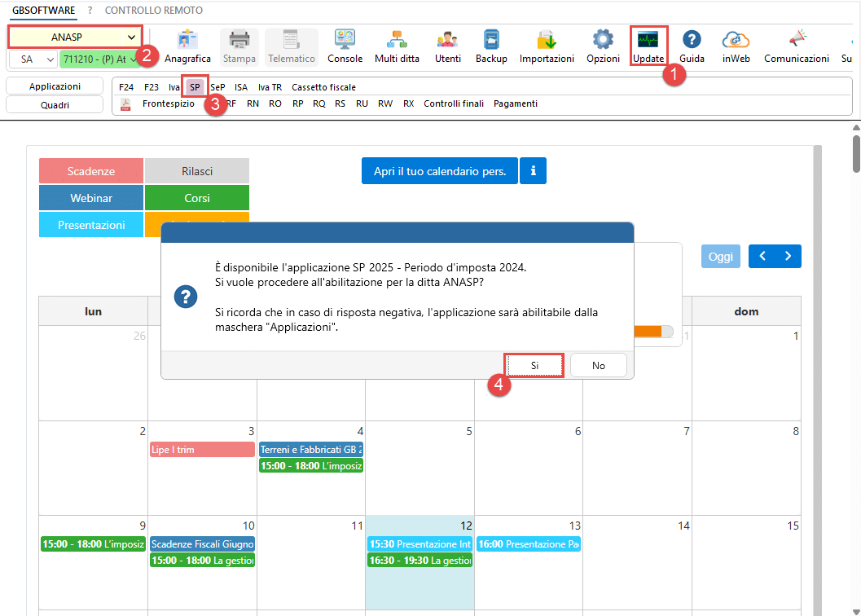This screenshot has width=861, height=616.
Task: Confirm with the Si button
Action: click(534, 366)
